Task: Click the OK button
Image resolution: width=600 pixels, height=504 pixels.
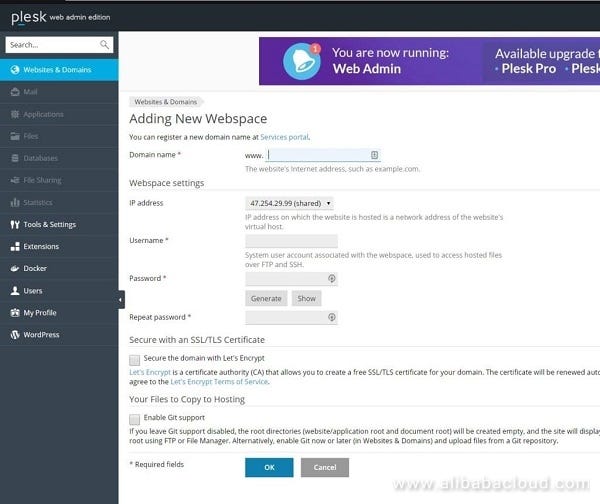Action: coord(269,467)
